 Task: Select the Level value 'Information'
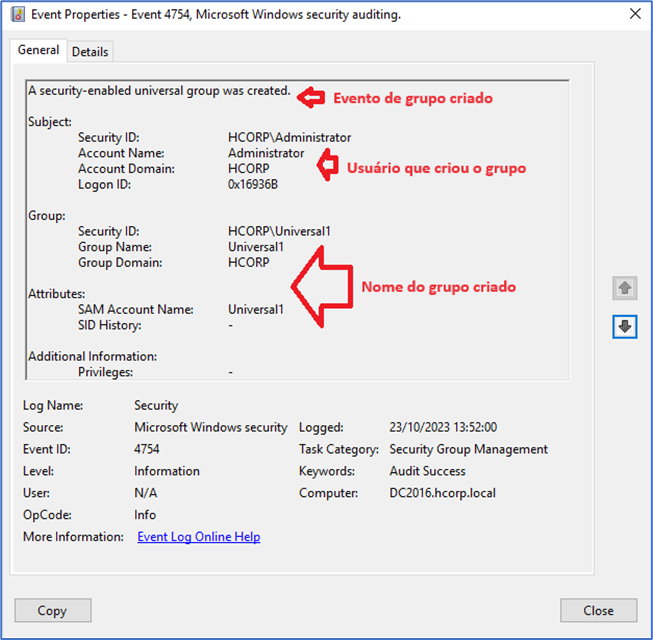pos(167,471)
